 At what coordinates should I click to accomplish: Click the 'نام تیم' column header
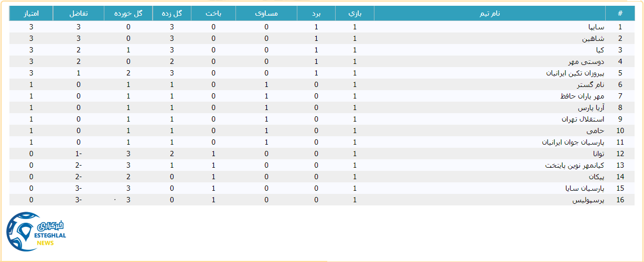click(489, 14)
